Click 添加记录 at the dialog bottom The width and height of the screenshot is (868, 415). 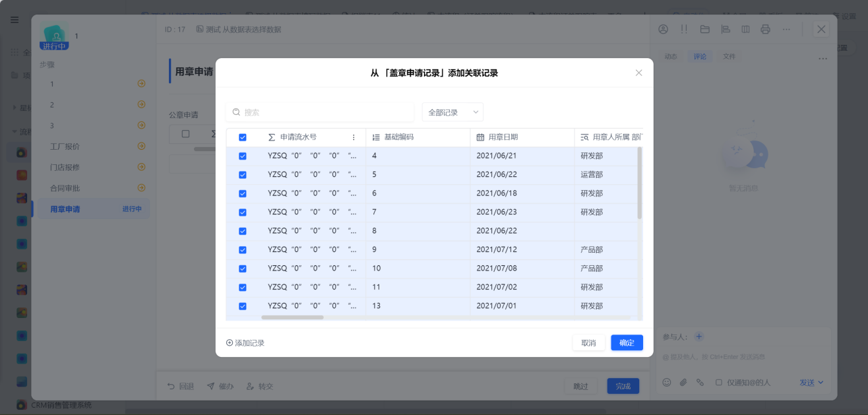[x=245, y=343]
